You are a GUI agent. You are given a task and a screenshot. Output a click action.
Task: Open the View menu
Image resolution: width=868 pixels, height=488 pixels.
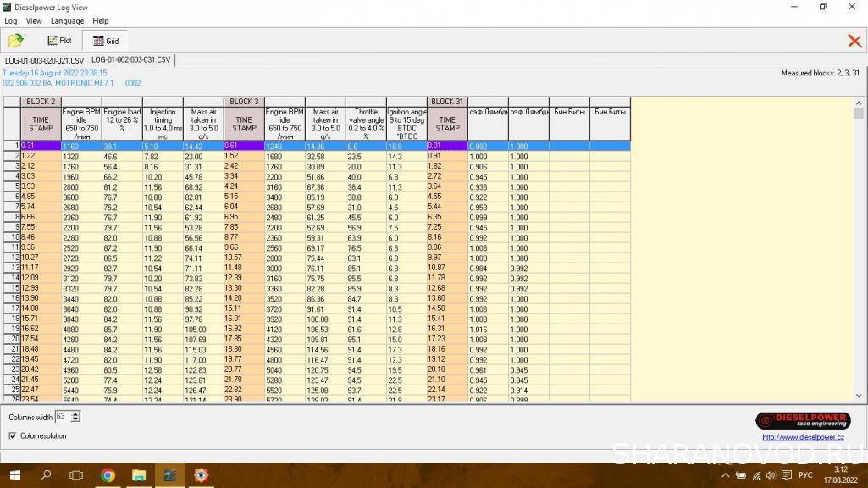[x=34, y=20]
